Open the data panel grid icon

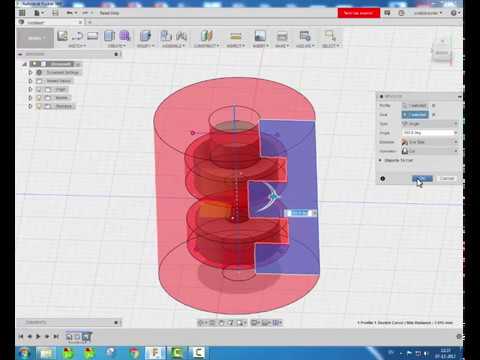[22, 13]
